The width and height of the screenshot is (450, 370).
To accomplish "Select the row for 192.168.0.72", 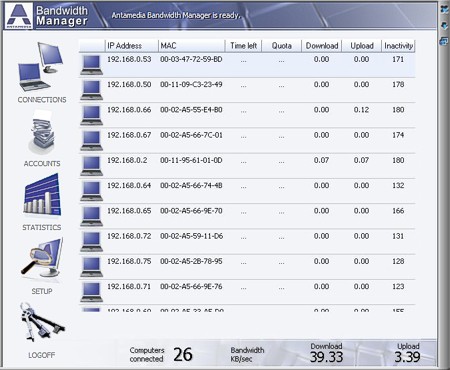I will click(x=247, y=242).
